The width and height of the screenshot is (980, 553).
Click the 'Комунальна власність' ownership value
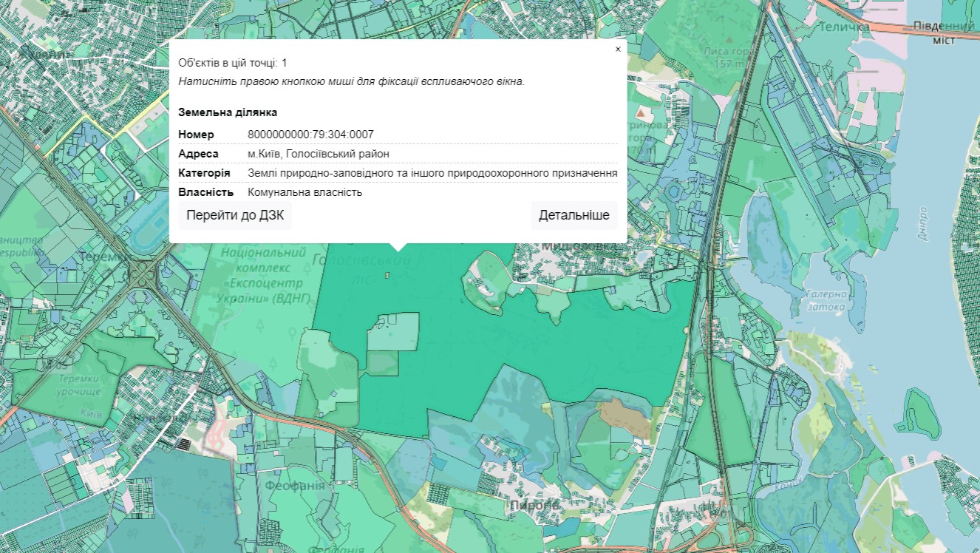click(304, 192)
